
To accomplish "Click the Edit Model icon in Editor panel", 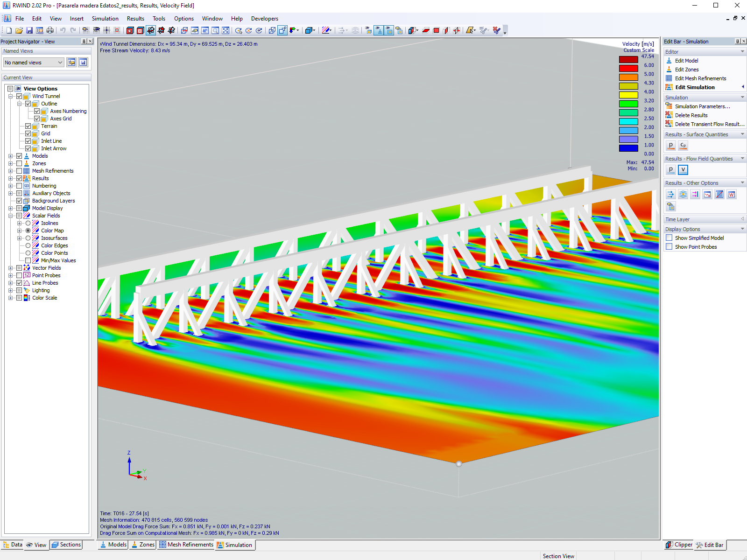I will coord(669,60).
